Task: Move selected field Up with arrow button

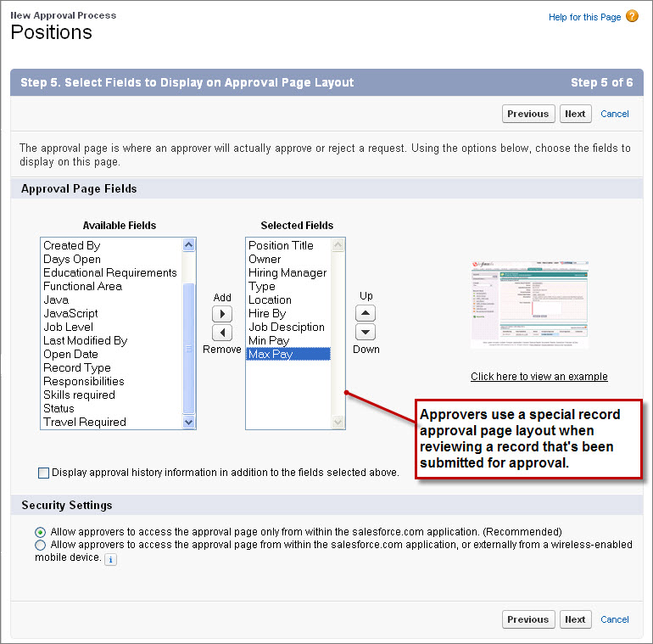Action: [x=366, y=313]
